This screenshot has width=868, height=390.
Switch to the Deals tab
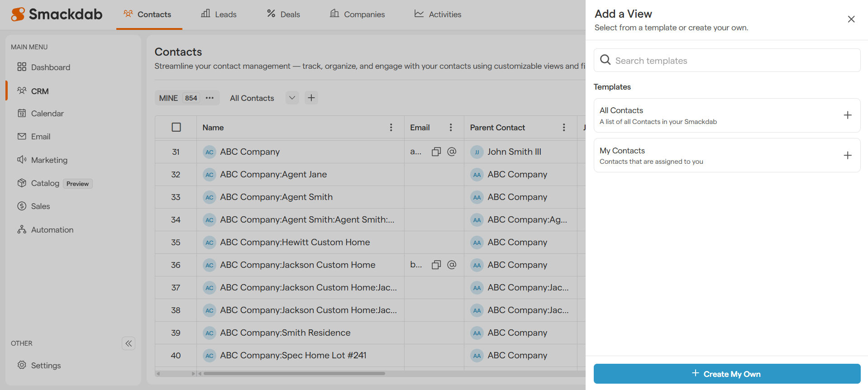[x=283, y=14]
